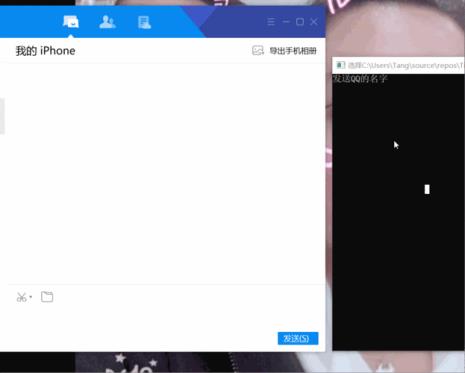
Task: Open the document list tab icon
Action: [144, 22]
